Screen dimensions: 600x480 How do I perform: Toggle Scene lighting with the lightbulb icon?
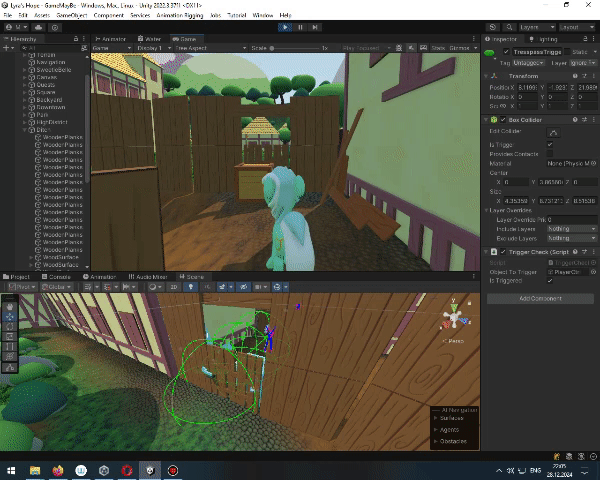click(193, 287)
